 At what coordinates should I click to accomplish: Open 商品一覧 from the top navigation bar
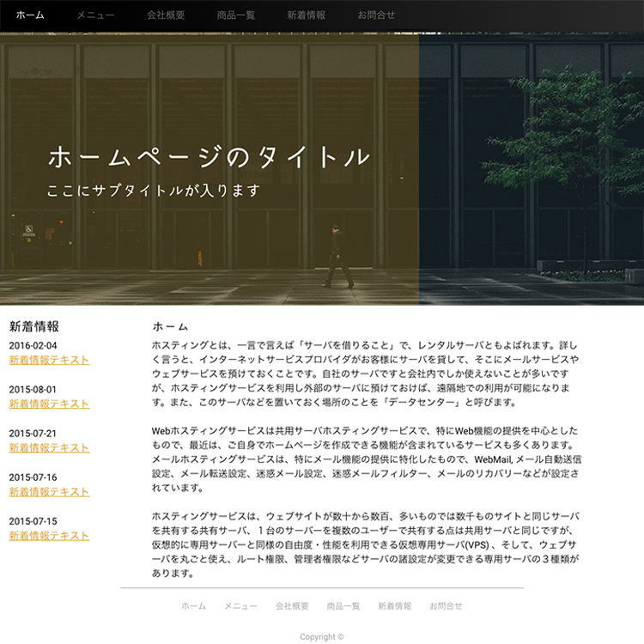coord(236,15)
